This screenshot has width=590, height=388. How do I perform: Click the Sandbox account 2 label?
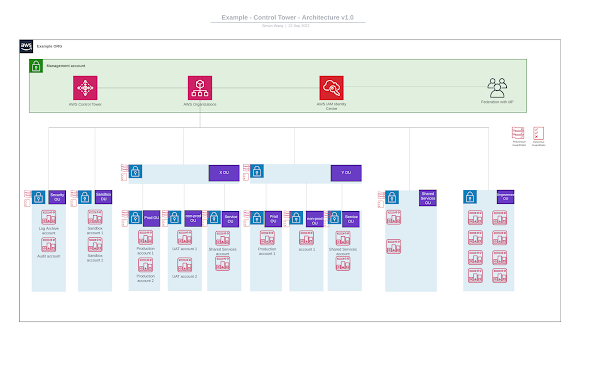[95, 258]
